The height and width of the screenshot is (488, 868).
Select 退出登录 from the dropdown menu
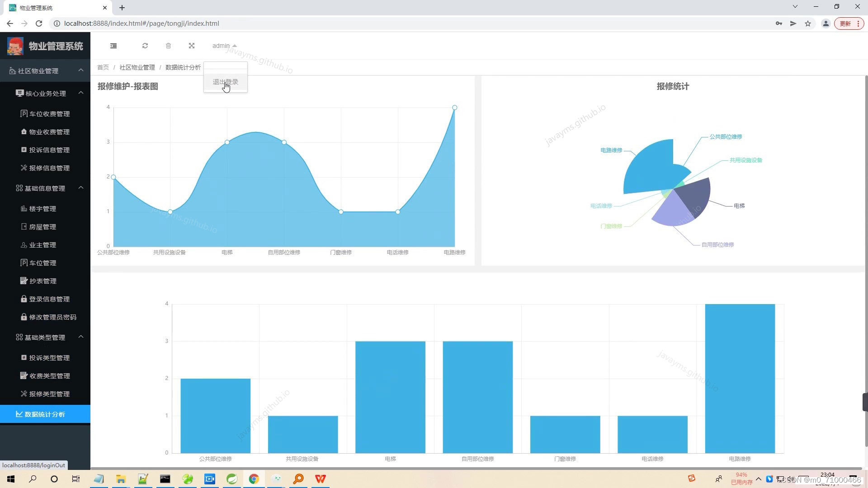(226, 82)
